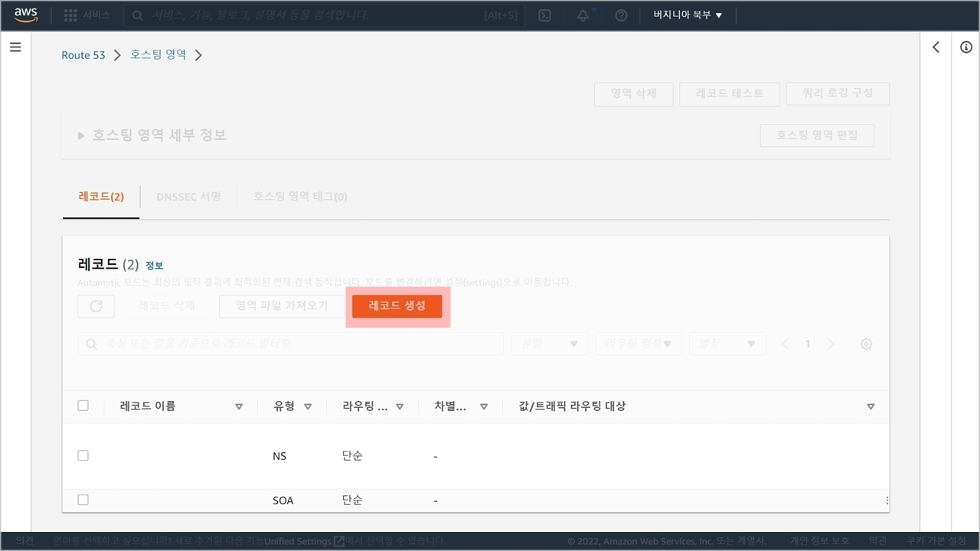Switch to the DNSSEC 서명 tab
Image resolution: width=980 pixels, height=551 pixels.
(x=188, y=197)
